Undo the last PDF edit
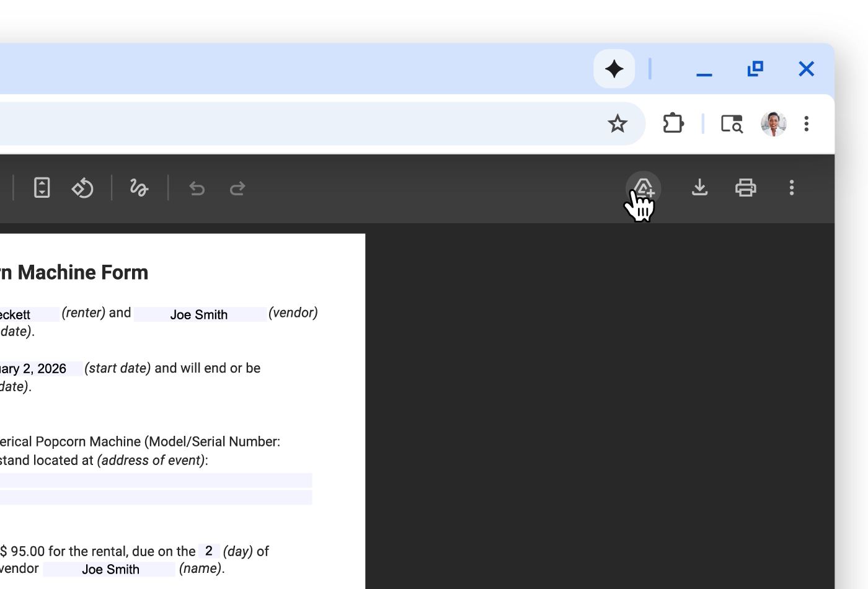This screenshot has width=868, height=589. (197, 188)
